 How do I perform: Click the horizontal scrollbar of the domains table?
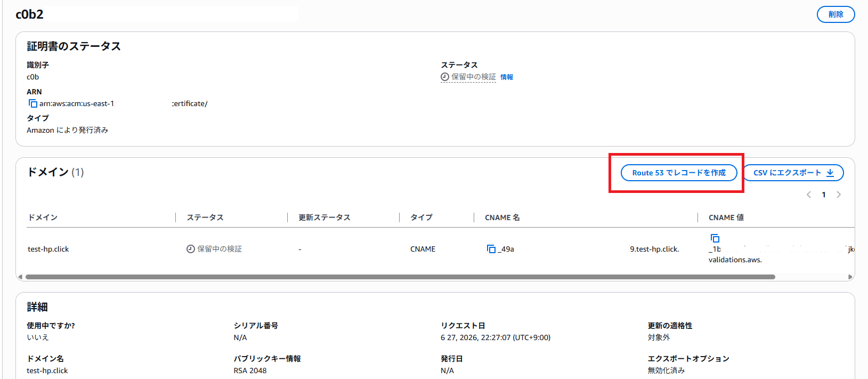pos(400,277)
